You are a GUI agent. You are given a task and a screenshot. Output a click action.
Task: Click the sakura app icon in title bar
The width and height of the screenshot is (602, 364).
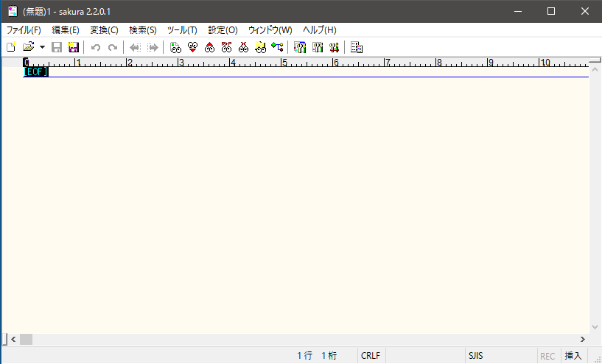tap(13, 11)
